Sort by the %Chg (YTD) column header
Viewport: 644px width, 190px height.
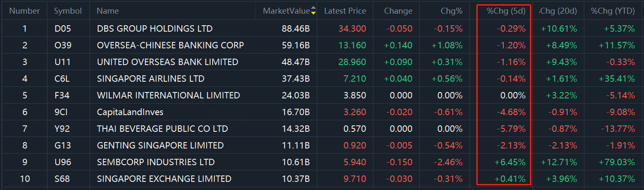click(x=613, y=11)
